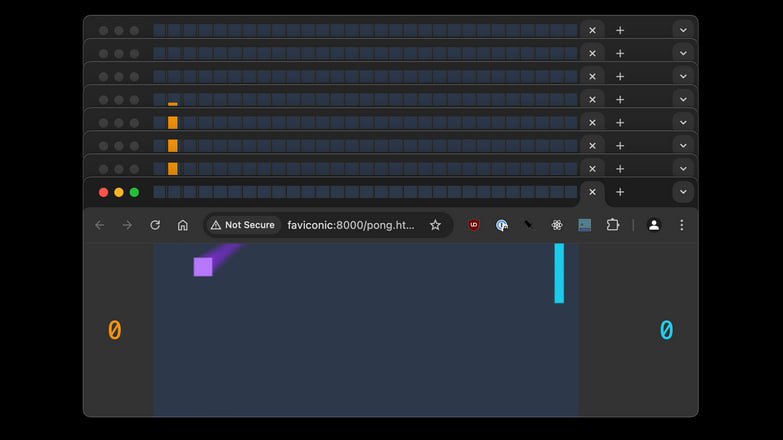The image size is (783, 440).
Task: Open a new tab in the second window from the back
Action: [x=620, y=53]
